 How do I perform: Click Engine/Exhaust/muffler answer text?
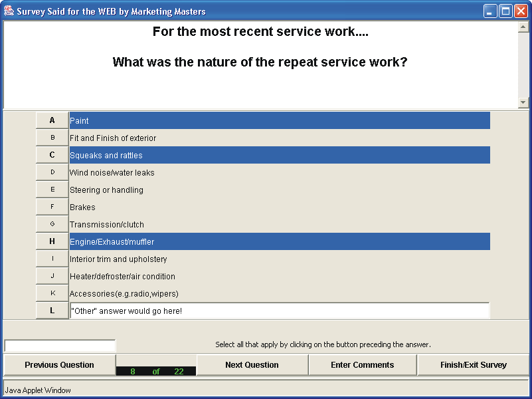(x=112, y=242)
